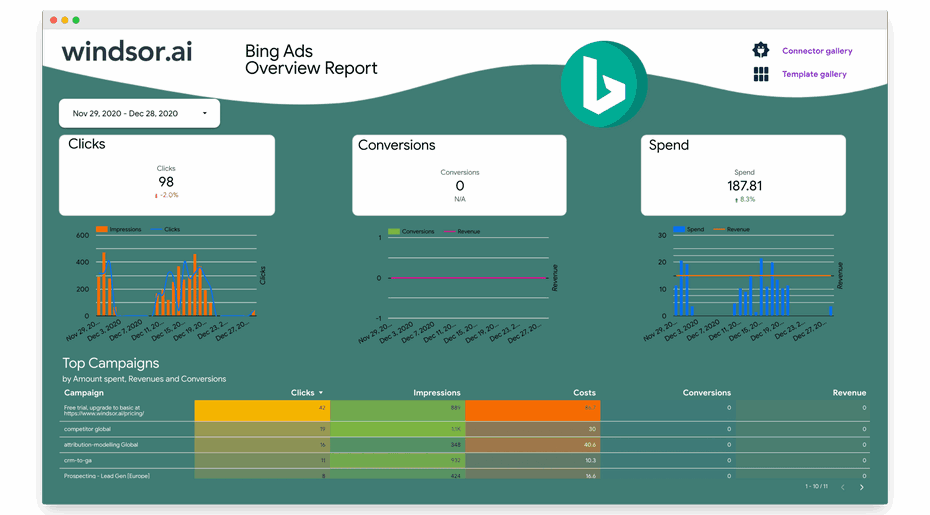Select the 'attribution-modelling Global' campaign row

[464, 444]
